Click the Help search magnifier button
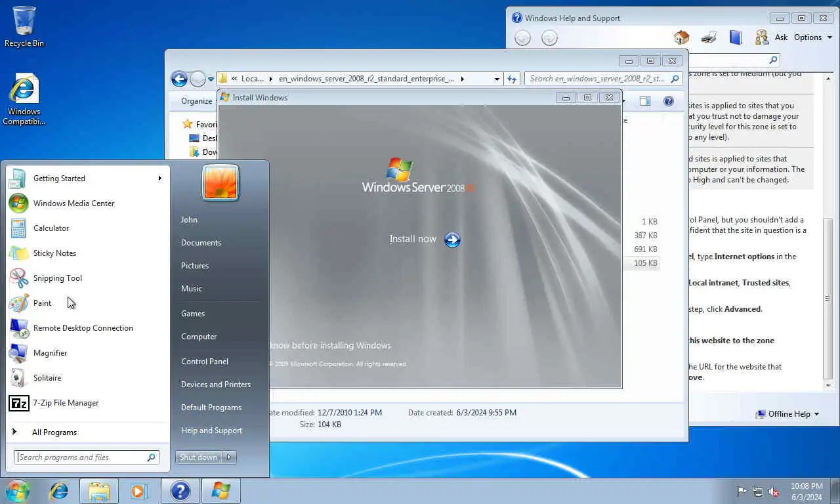Viewport: 840px width, 504px height. [773, 60]
